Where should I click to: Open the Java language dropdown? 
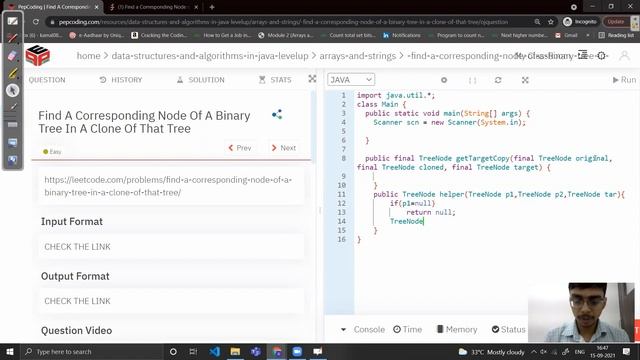pyautogui.click(x=351, y=80)
